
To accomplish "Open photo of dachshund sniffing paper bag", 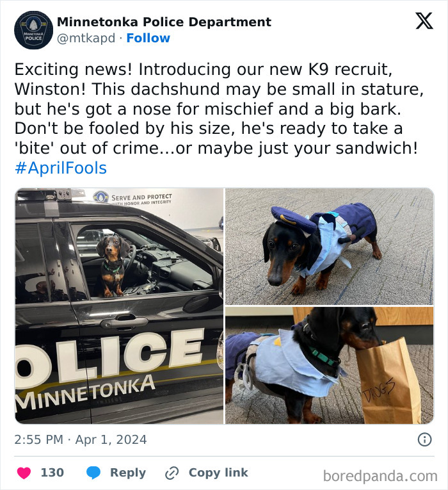I will pyautogui.click(x=329, y=365).
